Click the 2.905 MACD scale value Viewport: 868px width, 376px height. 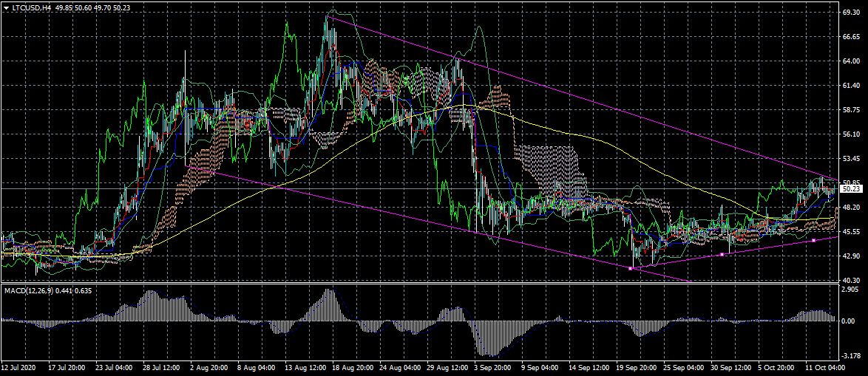[x=850, y=289]
